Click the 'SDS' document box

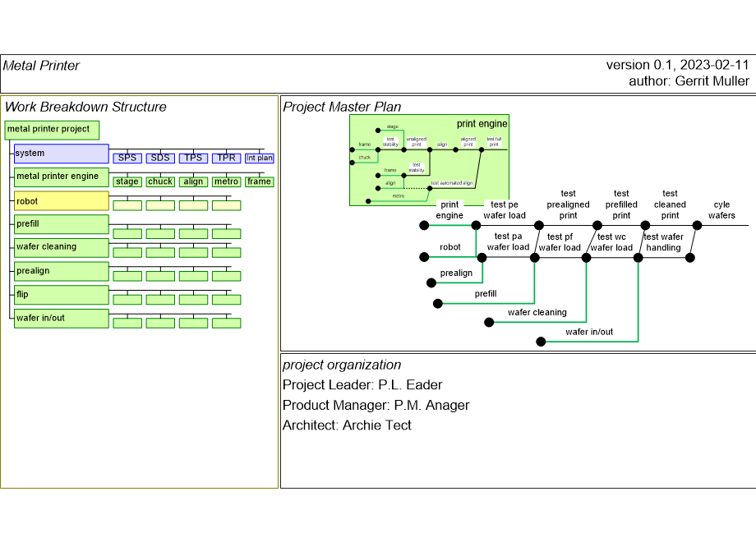tap(160, 158)
